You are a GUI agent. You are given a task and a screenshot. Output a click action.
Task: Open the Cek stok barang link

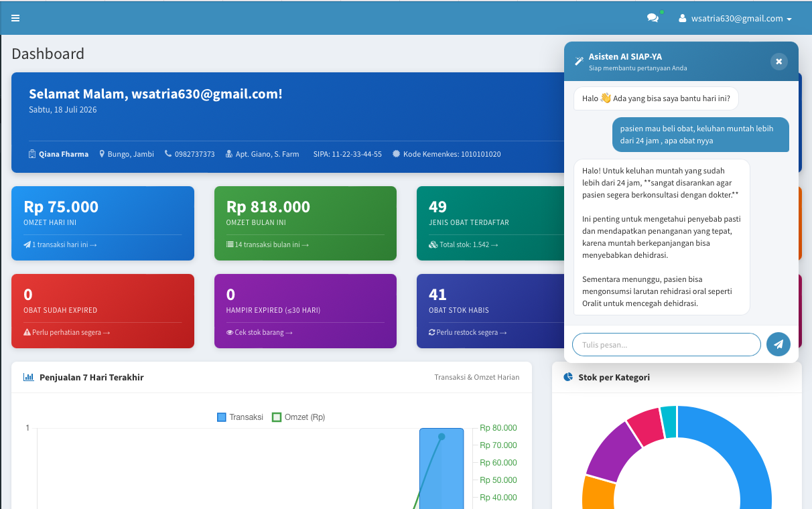click(x=259, y=332)
